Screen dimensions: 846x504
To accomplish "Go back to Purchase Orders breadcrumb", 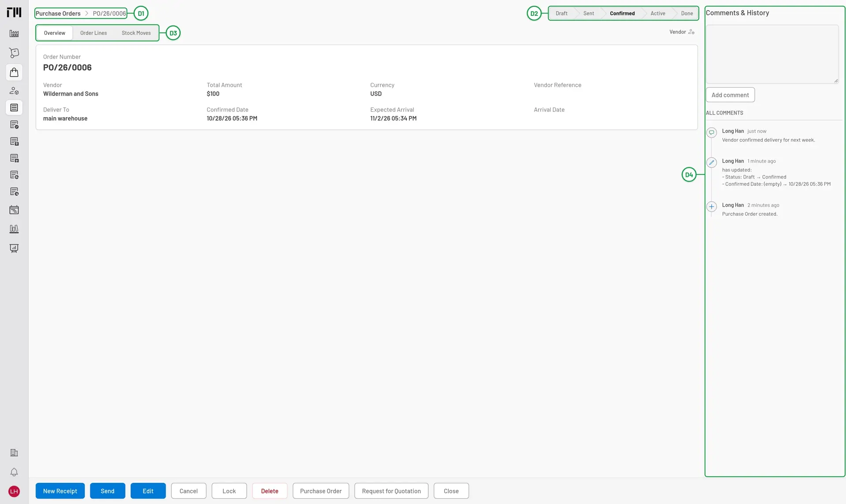I will (58, 14).
